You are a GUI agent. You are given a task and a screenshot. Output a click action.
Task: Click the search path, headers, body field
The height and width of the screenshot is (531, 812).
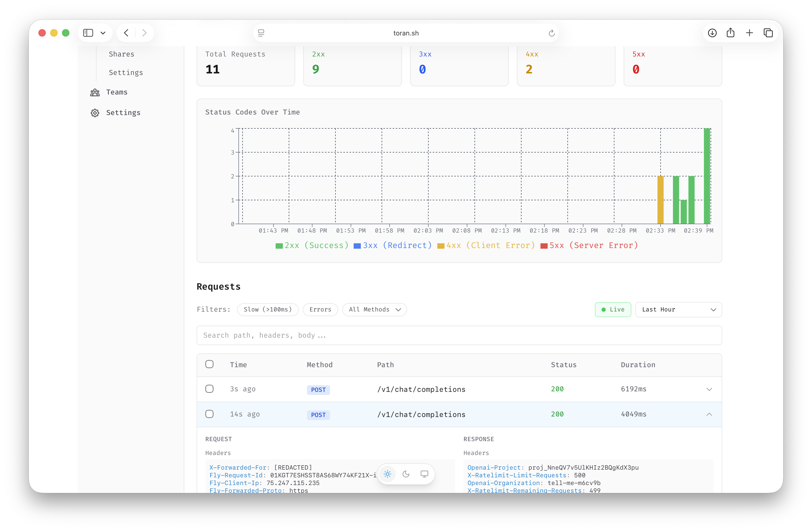(x=459, y=335)
